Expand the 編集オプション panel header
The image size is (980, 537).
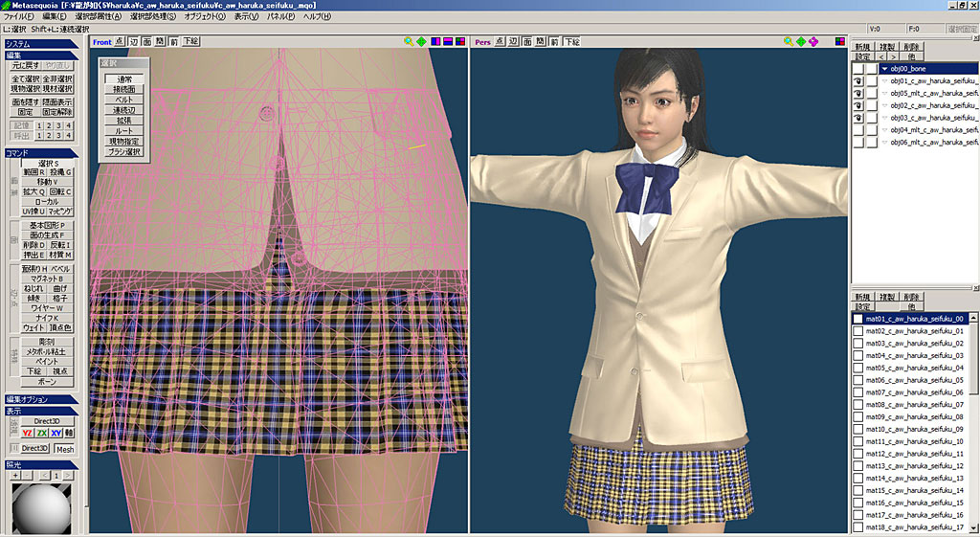40,399
